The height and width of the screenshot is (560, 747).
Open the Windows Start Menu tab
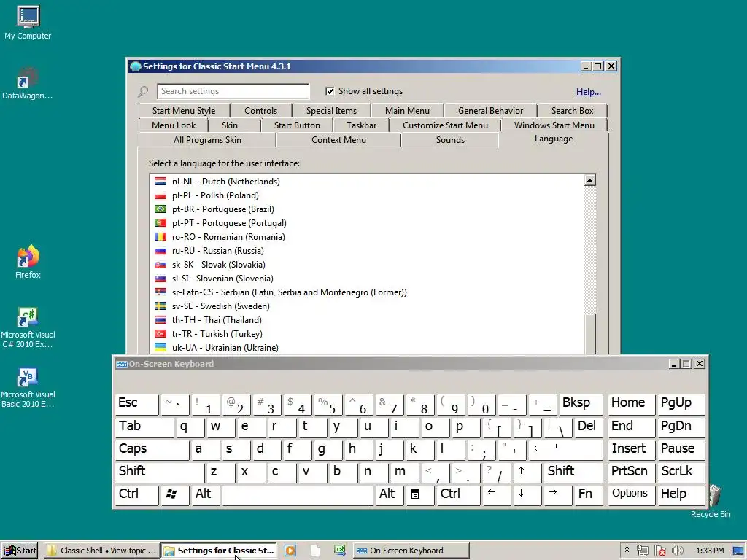tap(554, 125)
